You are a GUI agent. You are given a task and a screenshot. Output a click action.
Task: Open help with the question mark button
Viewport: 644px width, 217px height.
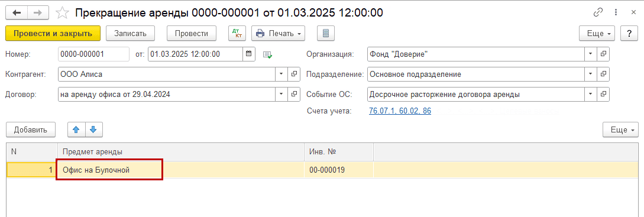(x=629, y=33)
